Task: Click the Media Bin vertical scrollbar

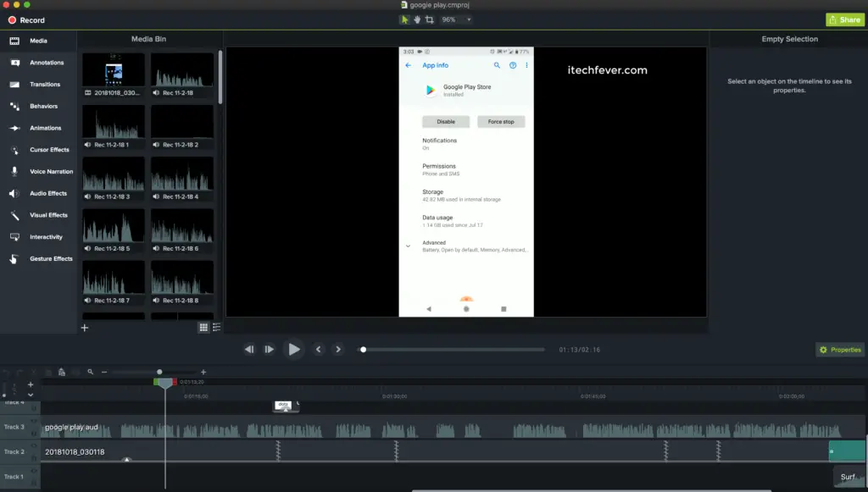Action: coord(220,77)
